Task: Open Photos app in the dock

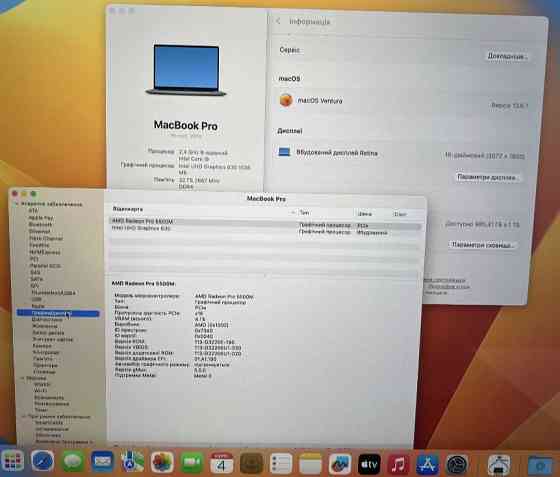Action: pyautogui.click(x=162, y=462)
